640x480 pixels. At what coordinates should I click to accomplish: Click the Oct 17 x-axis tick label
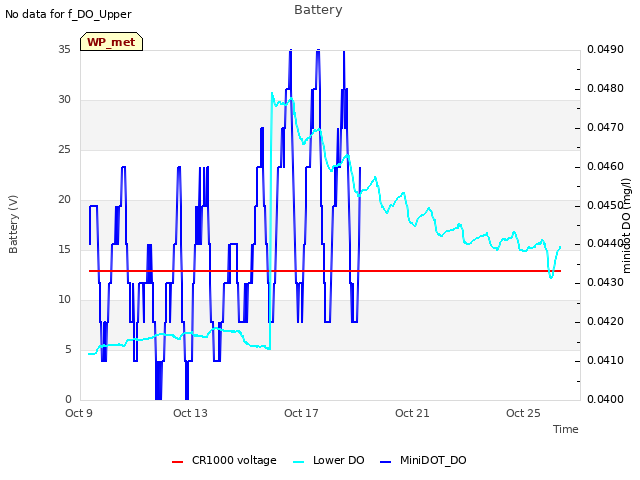click(301, 413)
